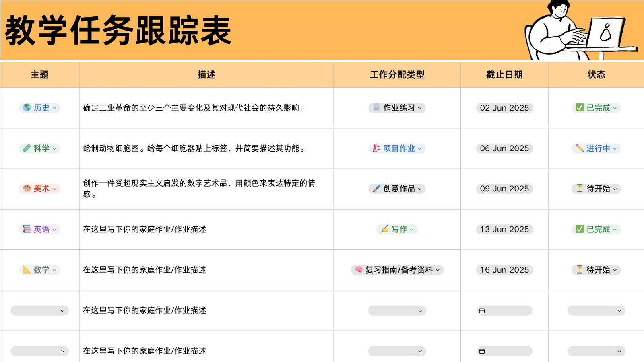Click the test tube icon beside 科学
This screenshot has width=644, height=362.
[27, 148]
